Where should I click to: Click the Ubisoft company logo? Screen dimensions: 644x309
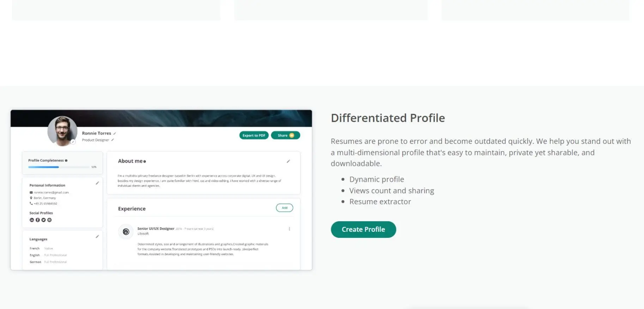[x=126, y=232]
